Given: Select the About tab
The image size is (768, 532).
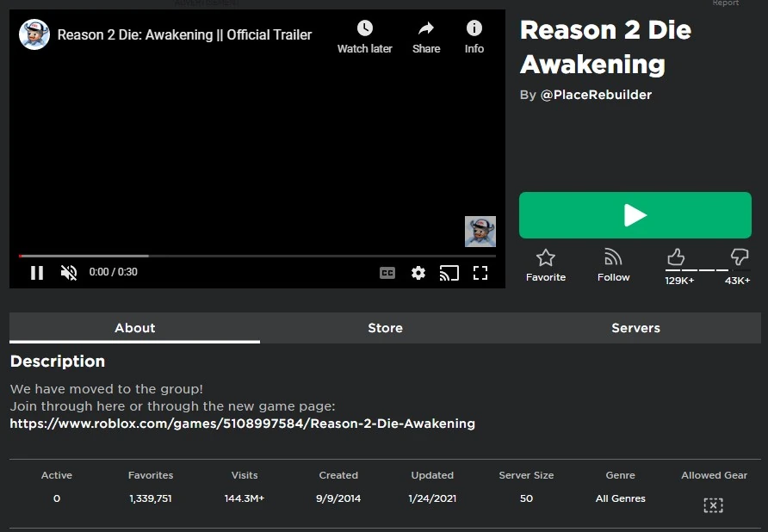Looking at the screenshot, I should point(134,328).
